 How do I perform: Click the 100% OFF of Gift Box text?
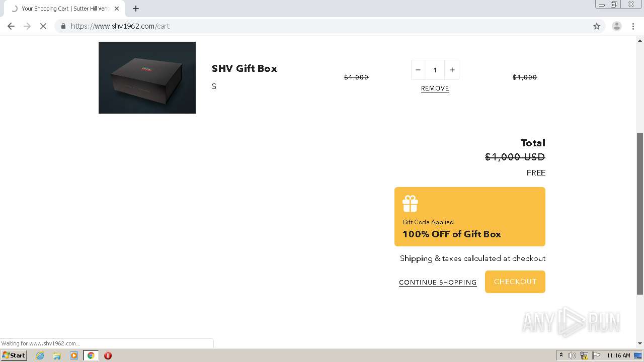coord(452,234)
